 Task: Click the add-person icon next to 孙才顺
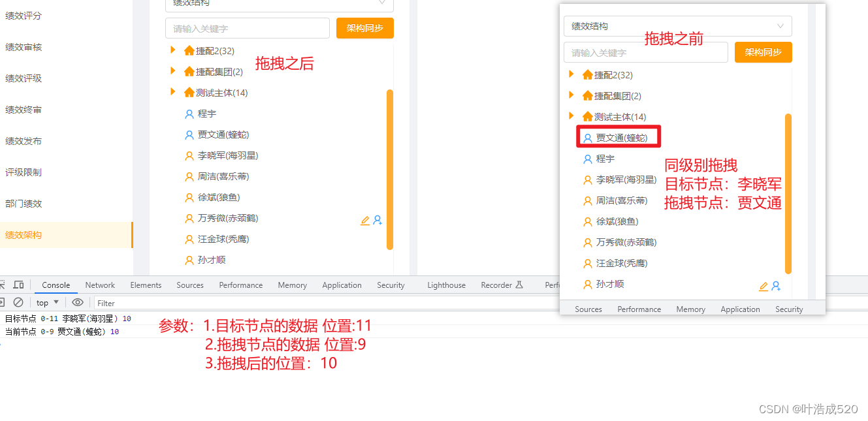click(x=775, y=286)
